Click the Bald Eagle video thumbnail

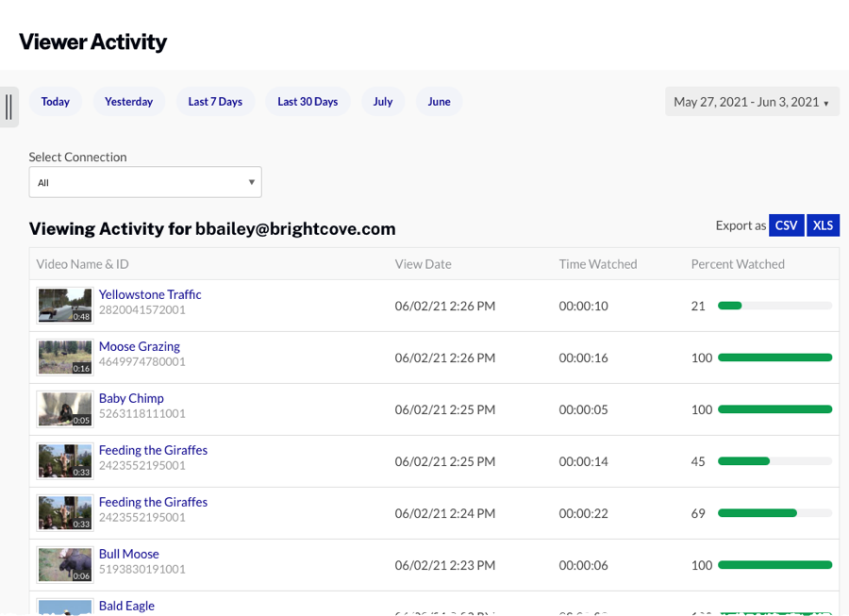(x=64, y=608)
